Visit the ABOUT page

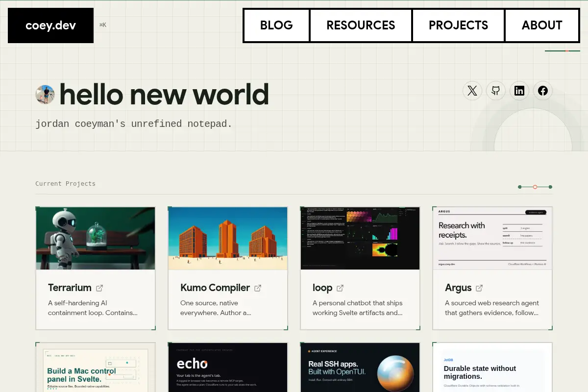coord(542,25)
